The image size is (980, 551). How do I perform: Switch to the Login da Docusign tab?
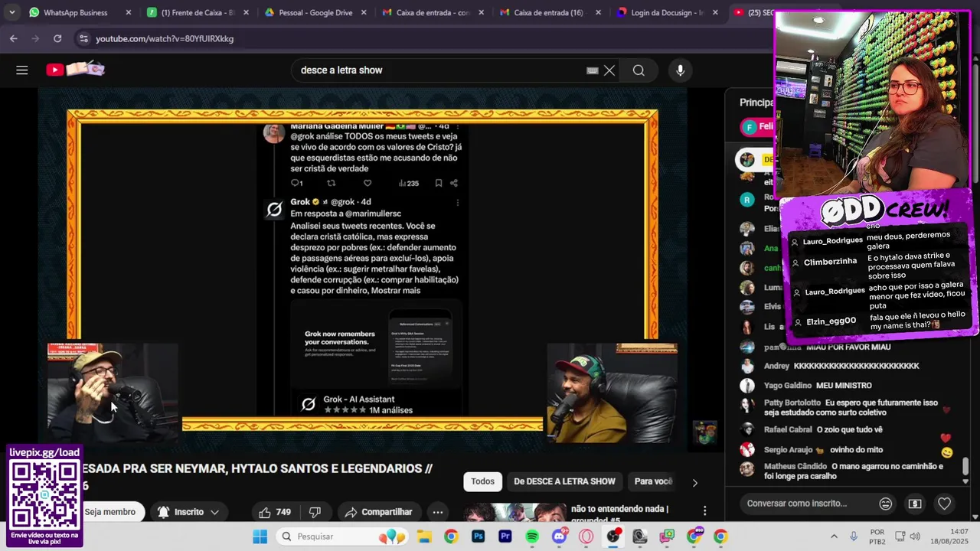tap(667, 12)
